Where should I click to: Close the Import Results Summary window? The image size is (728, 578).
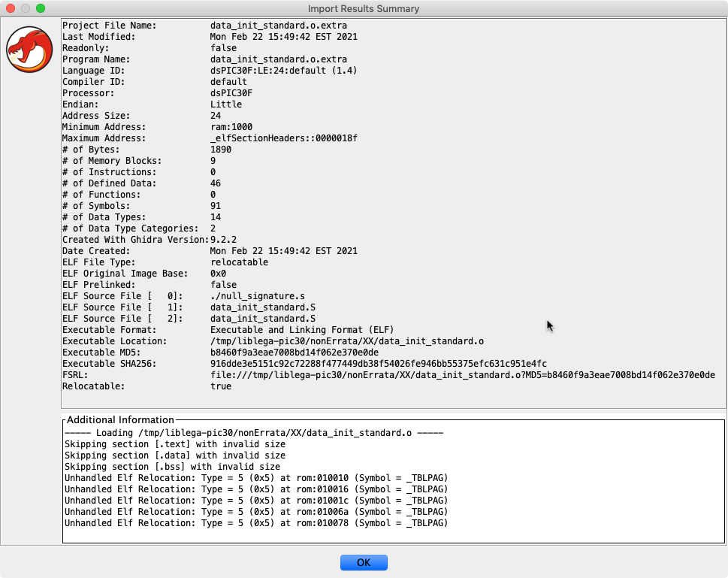(11, 8)
